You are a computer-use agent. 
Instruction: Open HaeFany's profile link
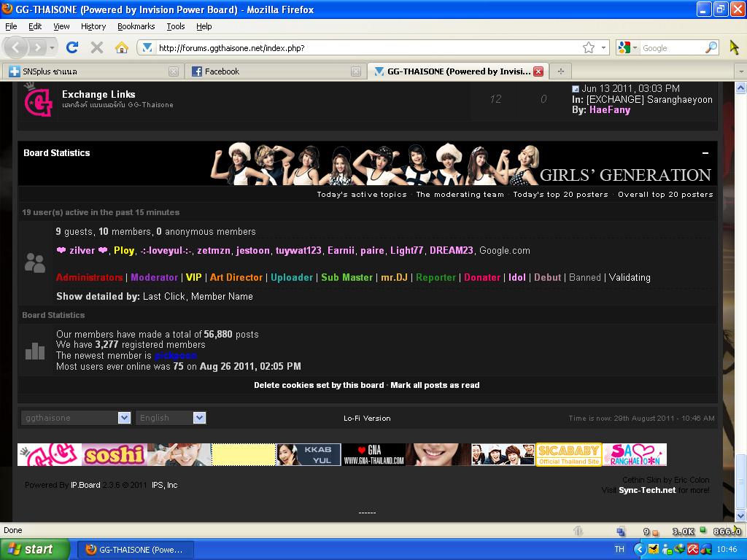610,110
